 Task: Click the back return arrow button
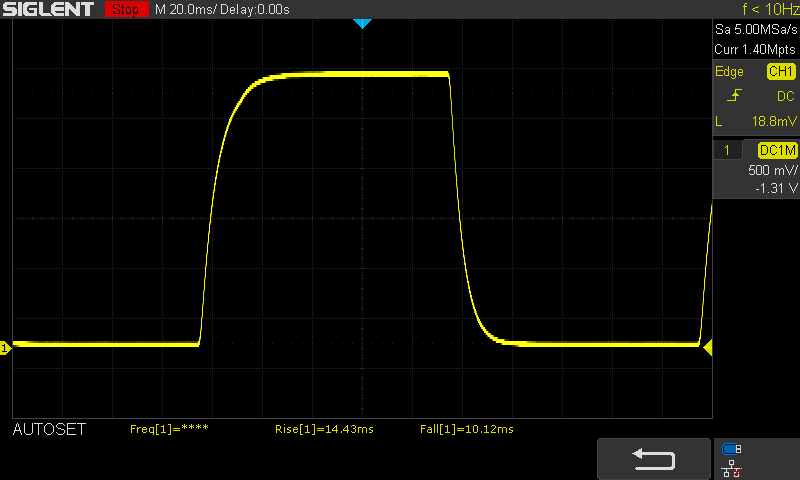[x=654, y=459]
